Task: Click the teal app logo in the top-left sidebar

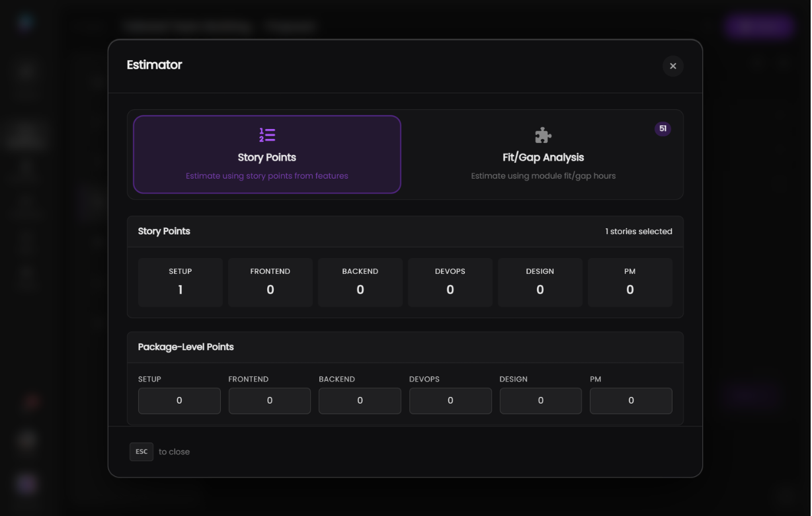Action: [x=25, y=21]
